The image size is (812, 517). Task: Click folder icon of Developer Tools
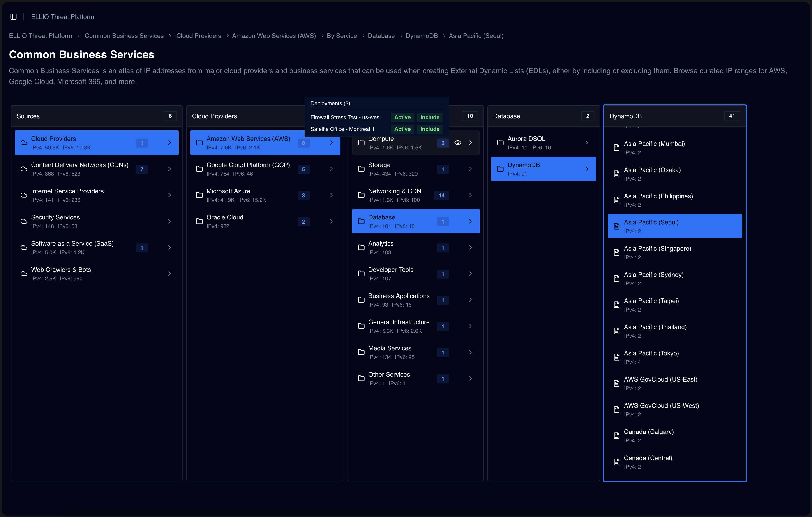pos(361,274)
